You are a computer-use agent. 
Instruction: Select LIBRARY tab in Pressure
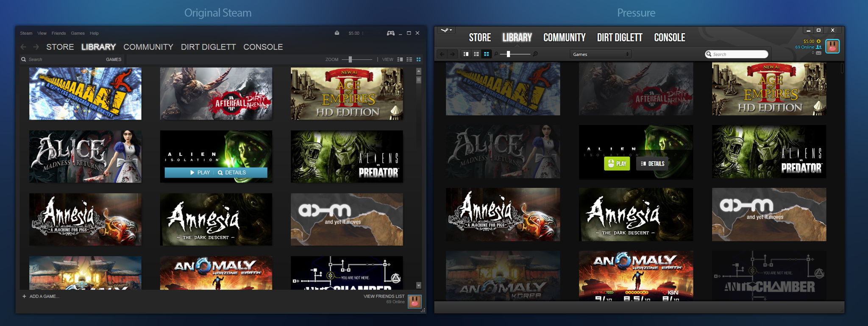(x=517, y=37)
